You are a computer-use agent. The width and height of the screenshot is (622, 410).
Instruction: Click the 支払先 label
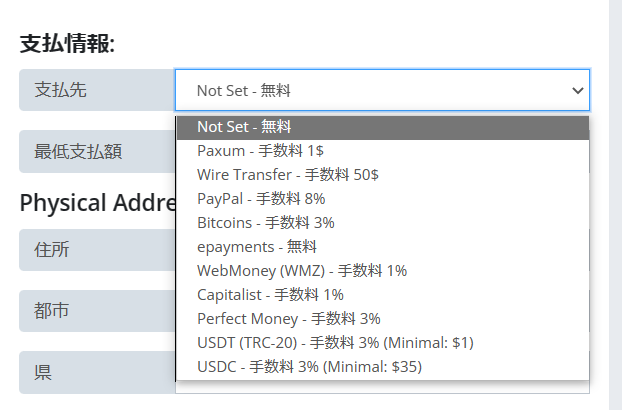[61, 90]
